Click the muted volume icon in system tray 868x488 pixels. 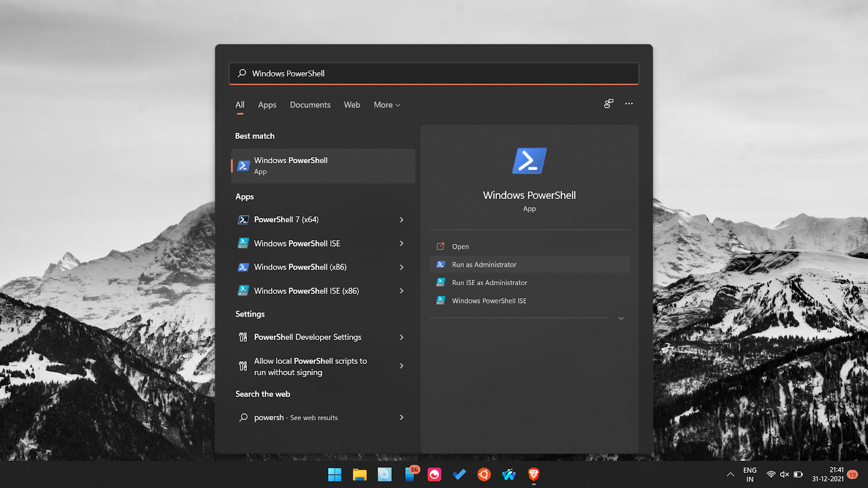(784, 474)
